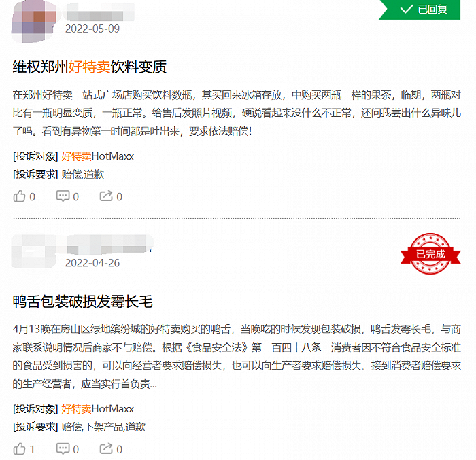Click the first post's blurred username
The width and height of the screenshot is (476, 460).
click(100, 13)
